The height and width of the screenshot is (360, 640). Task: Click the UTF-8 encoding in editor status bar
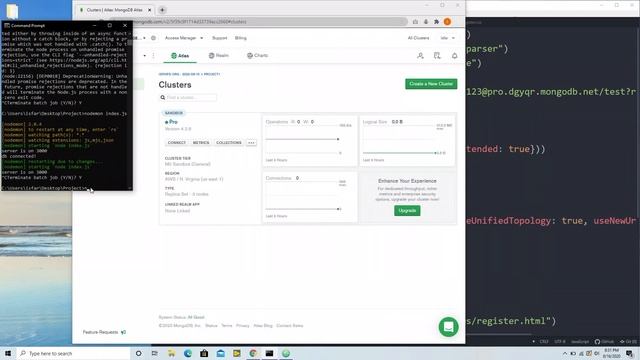pyautogui.click(x=560, y=341)
